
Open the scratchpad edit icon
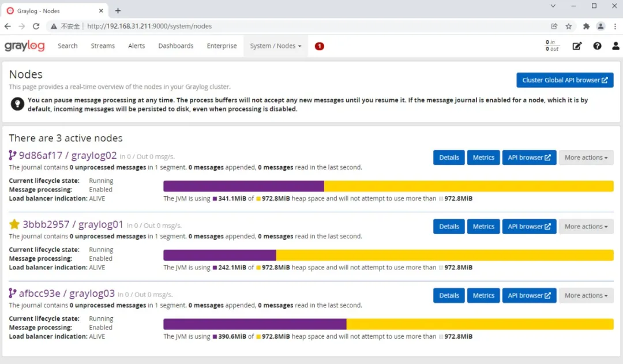coord(577,46)
